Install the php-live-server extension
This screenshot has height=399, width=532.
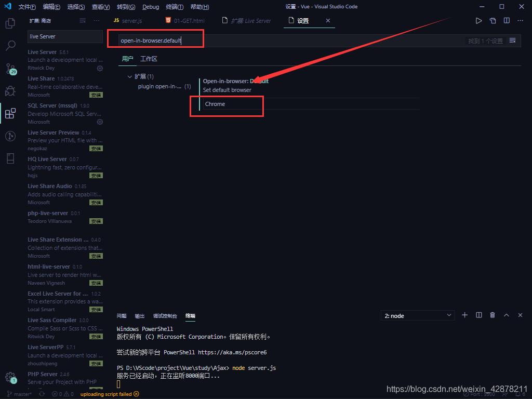[96, 221]
